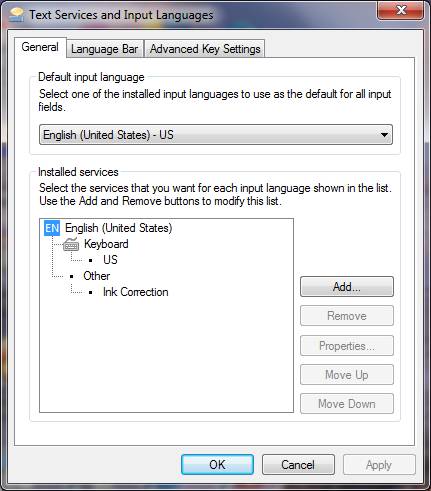Switch to the Language Bar tab
431x491 pixels.
(x=105, y=49)
